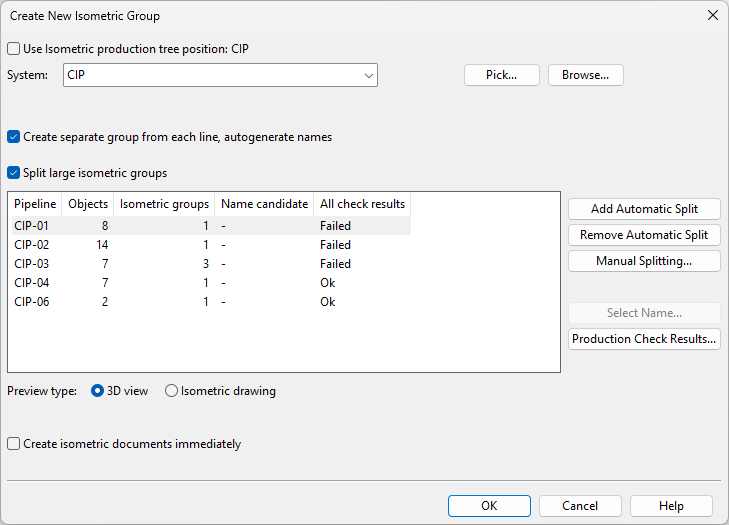The width and height of the screenshot is (729, 525).
Task: Open Production Check Results...
Action: 644,339
